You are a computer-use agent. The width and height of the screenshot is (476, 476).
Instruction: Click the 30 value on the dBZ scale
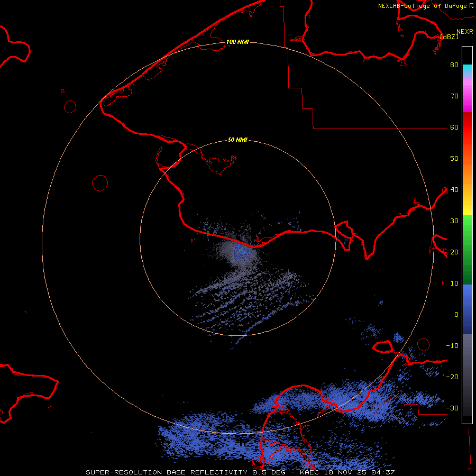pyautogui.click(x=454, y=221)
